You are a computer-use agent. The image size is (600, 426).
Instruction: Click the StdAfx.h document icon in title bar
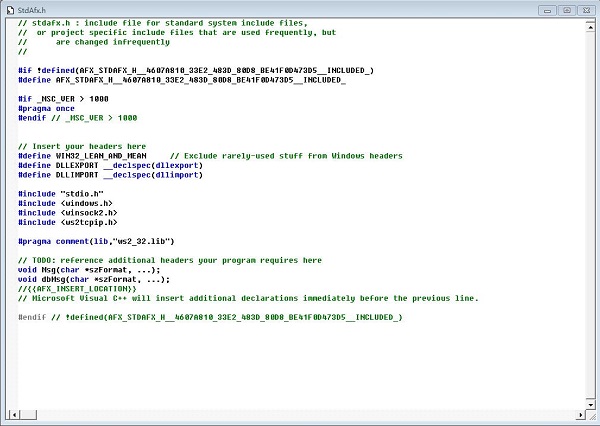(10, 10)
